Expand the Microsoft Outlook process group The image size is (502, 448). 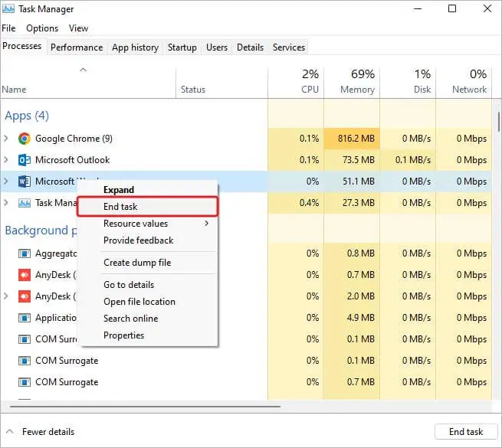pyautogui.click(x=6, y=159)
